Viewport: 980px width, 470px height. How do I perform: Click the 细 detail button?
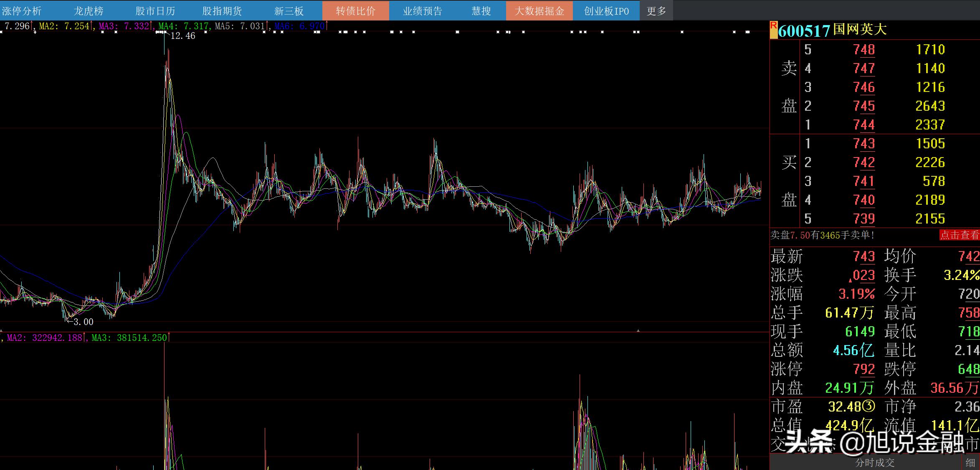[x=971, y=462]
